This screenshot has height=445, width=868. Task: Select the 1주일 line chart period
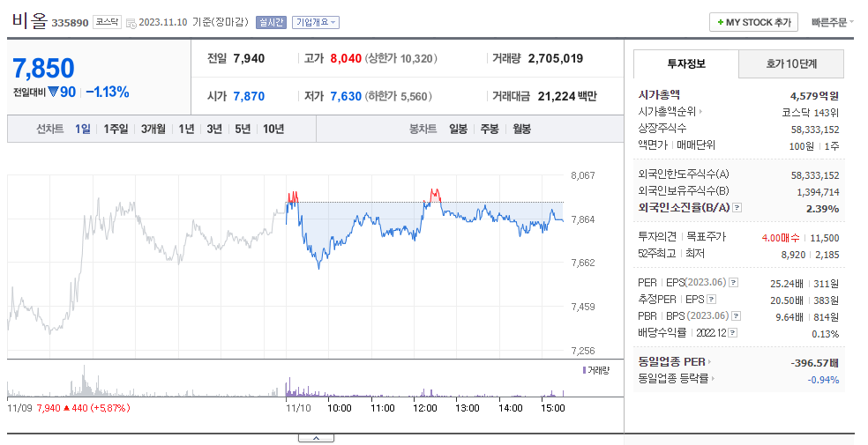tap(116, 129)
